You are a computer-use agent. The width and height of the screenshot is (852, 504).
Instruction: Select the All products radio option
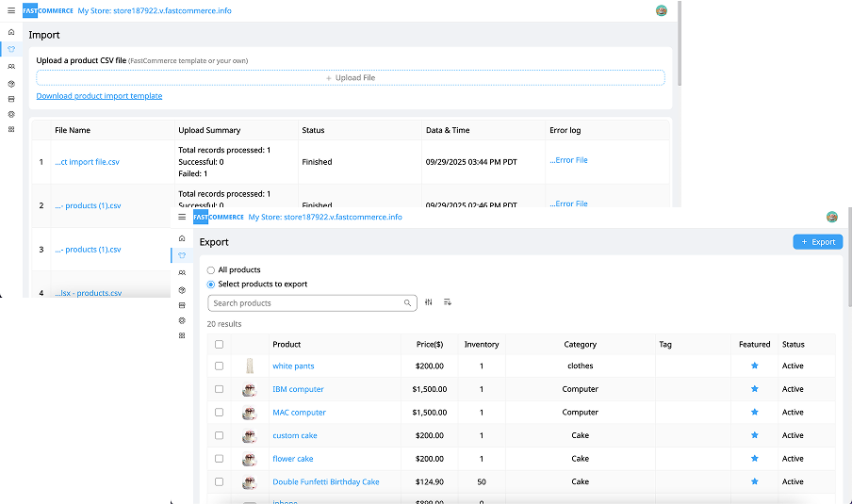coord(211,270)
